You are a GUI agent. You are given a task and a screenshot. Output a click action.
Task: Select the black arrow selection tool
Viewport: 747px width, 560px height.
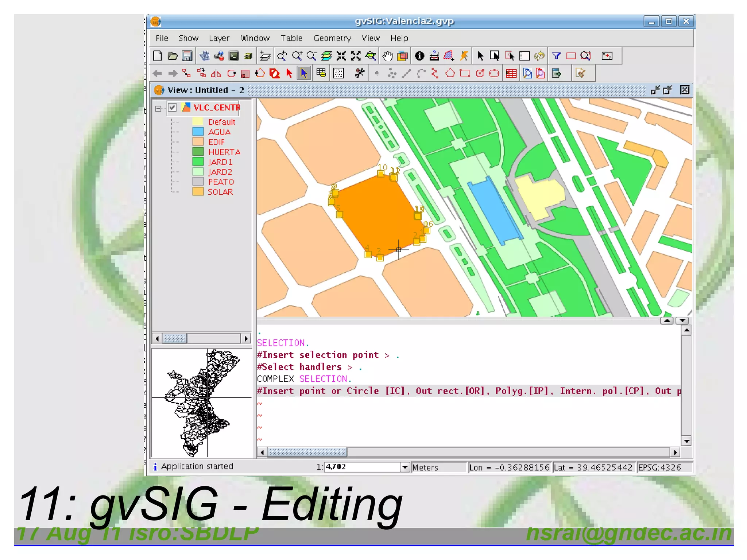480,56
